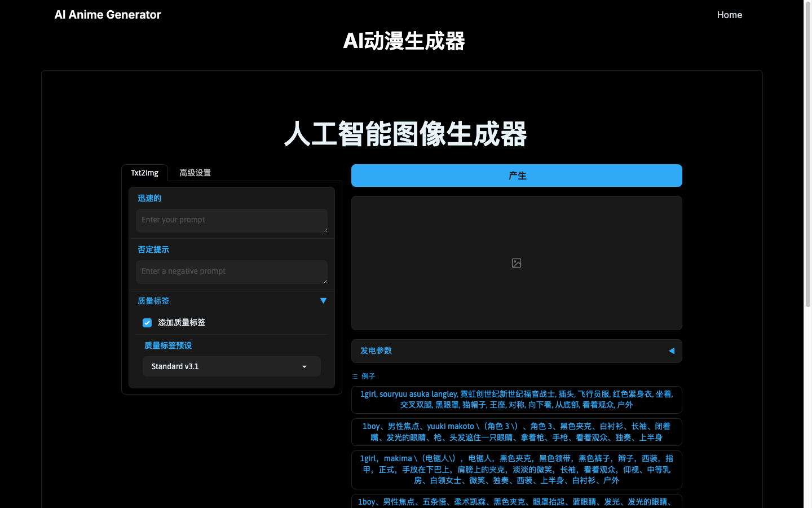Viewport: 812px width, 508px height.
Task: Switch to the 高级设置 tab
Action: [x=195, y=173]
